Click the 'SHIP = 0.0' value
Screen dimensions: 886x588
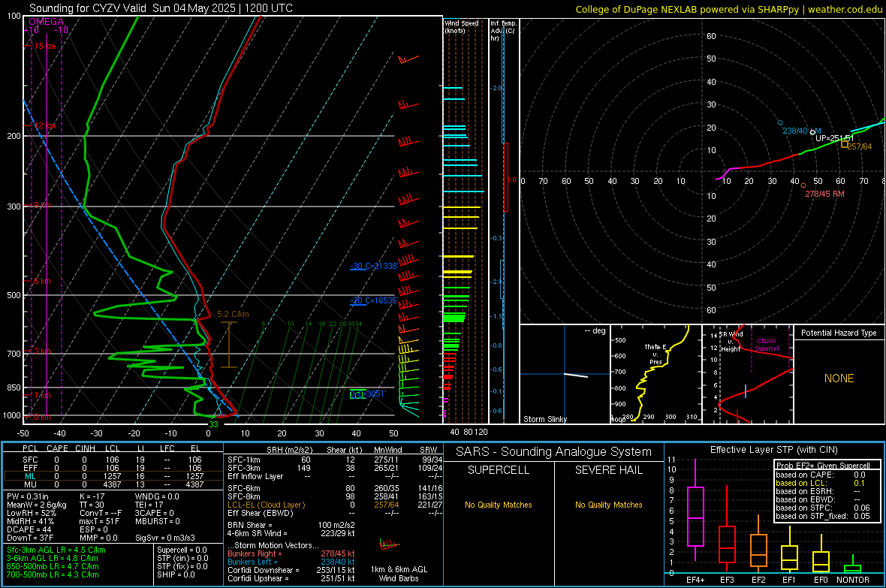pos(176,574)
